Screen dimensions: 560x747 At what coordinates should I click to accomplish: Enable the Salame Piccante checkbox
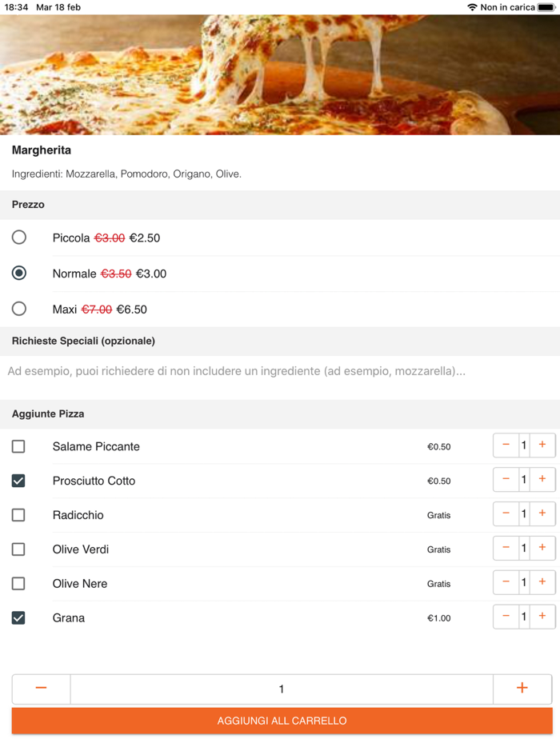coord(18,446)
